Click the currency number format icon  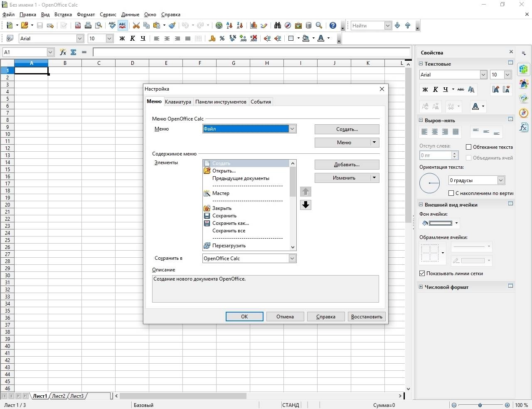(212, 38)
